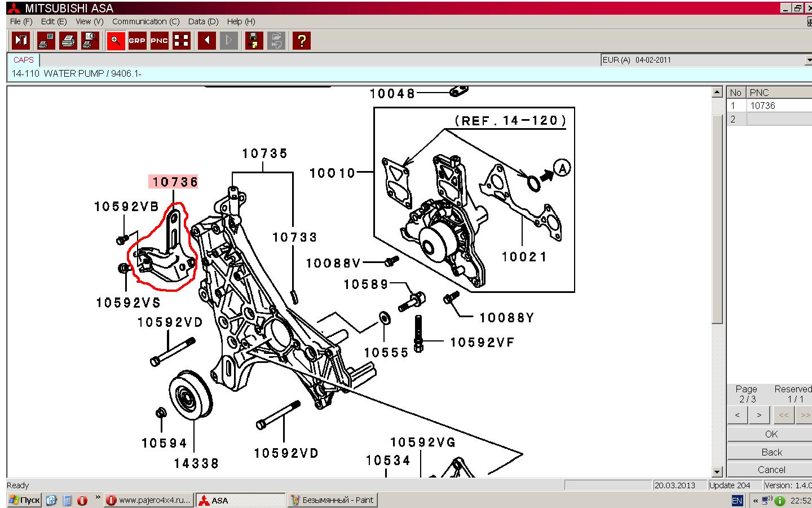
Task: Open the Communication (C) menu
Action: [x=145, y=21]
